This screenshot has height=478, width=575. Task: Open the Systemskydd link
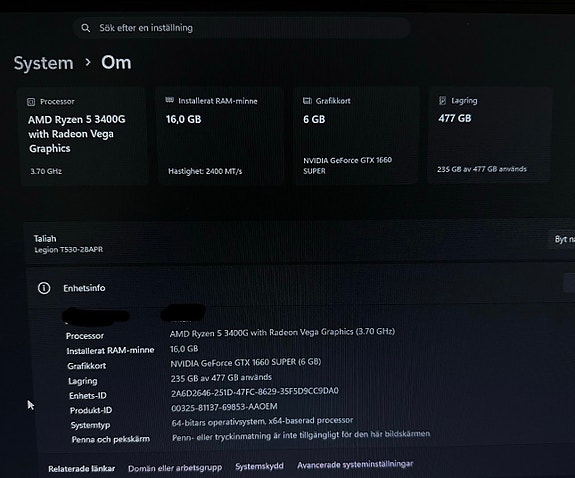[x=259, y=466]
